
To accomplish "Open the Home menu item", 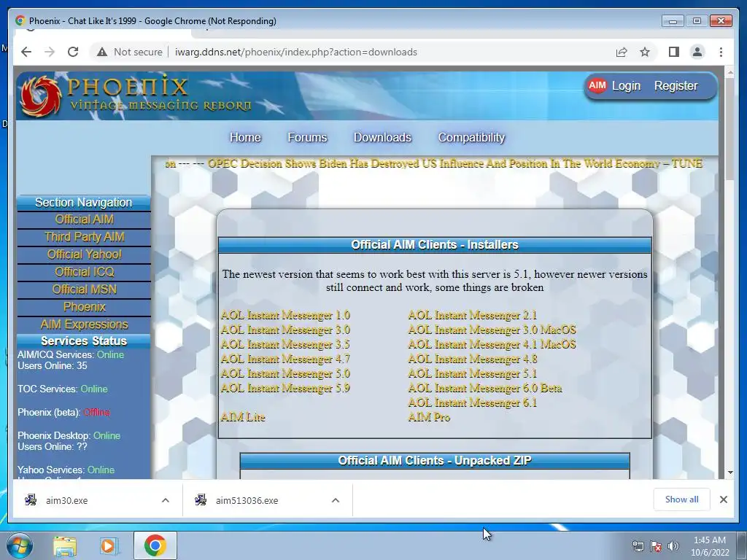I will [245, 137].
